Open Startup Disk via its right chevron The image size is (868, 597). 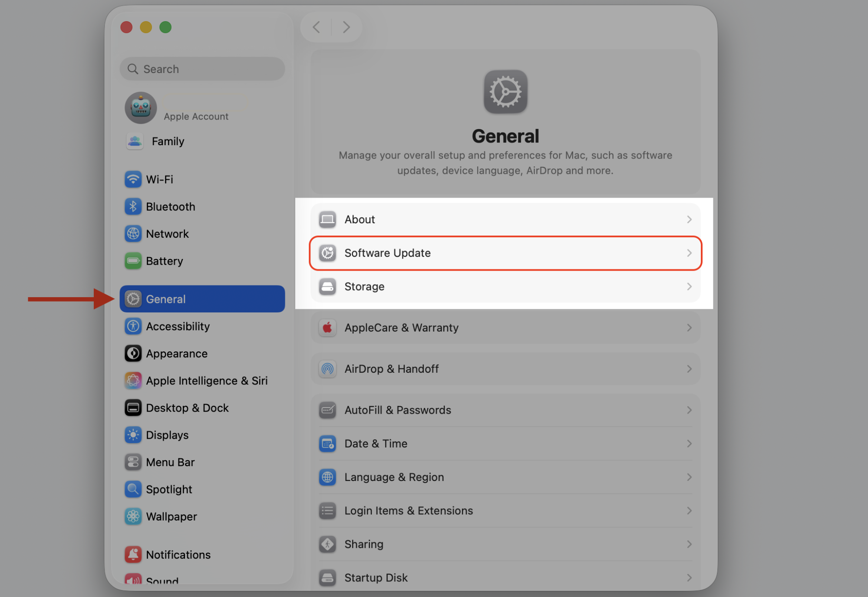(x=689, y=578)
